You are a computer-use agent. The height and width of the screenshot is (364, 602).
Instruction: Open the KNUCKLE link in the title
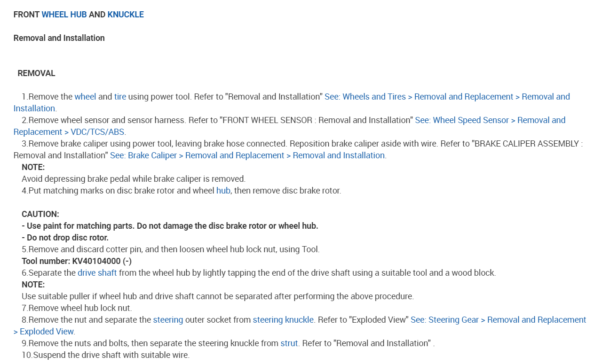126,15
